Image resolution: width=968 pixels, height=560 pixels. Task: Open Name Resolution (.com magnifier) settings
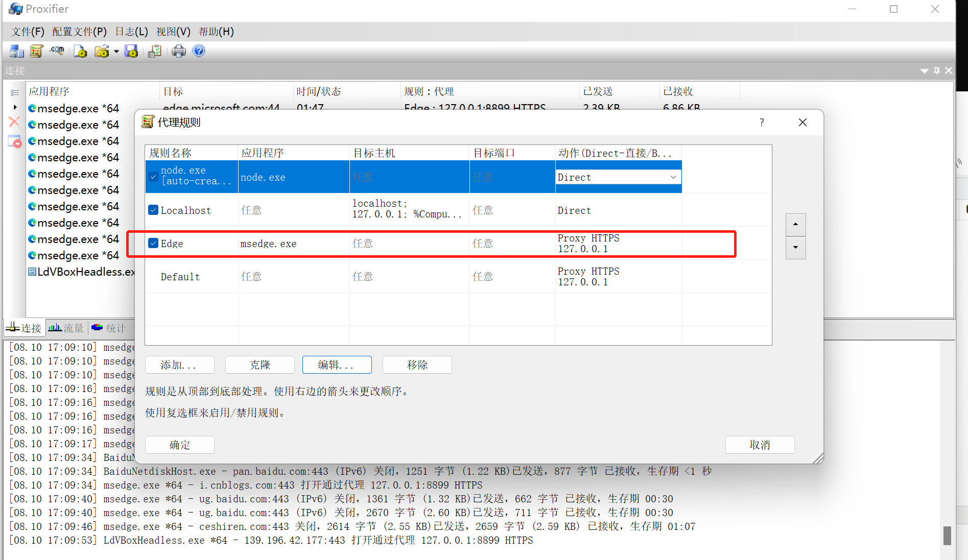(x=57, y=51)
